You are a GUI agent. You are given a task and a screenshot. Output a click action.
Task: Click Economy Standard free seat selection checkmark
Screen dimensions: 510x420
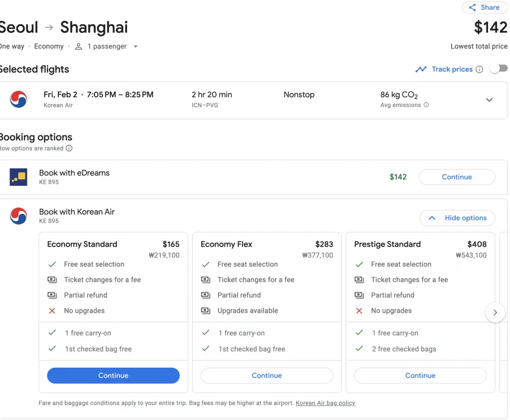(x=52, y=265)
